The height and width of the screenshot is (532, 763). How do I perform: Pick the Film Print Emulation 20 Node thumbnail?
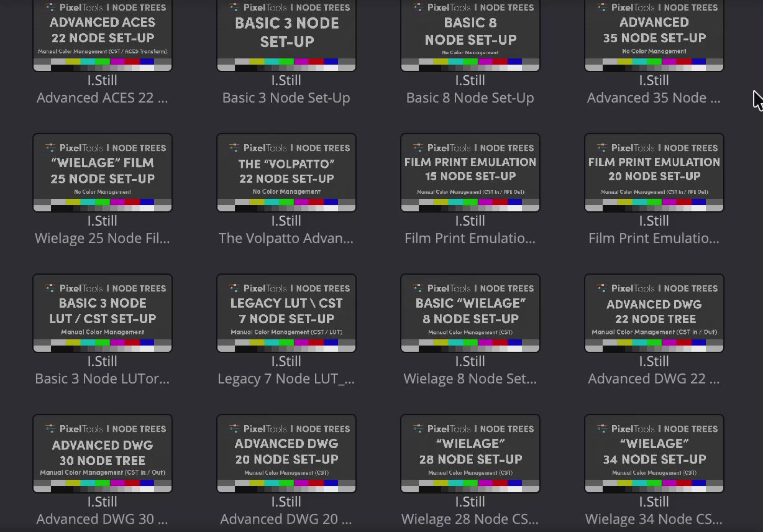[654, 173]
